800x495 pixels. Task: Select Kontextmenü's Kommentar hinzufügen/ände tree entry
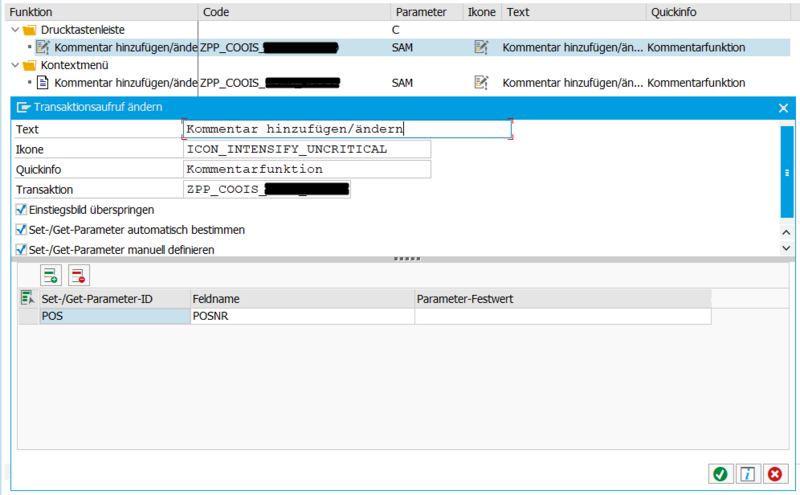pos(126,83)
